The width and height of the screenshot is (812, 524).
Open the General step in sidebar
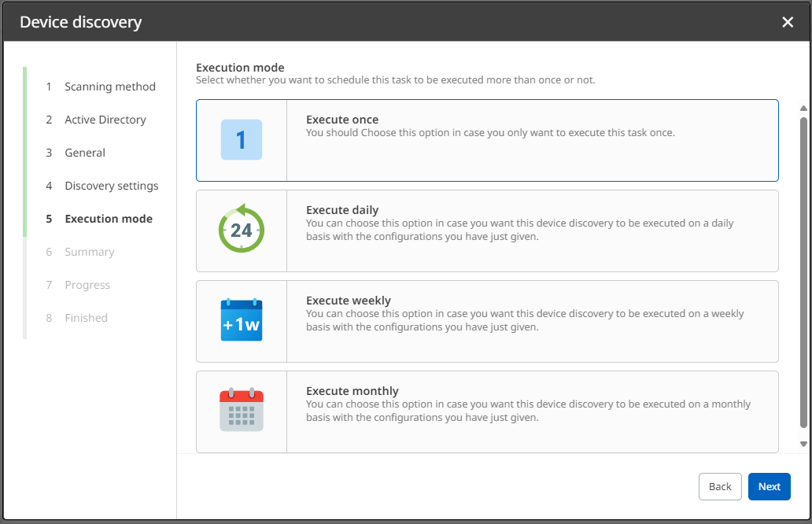click(85, 153)
